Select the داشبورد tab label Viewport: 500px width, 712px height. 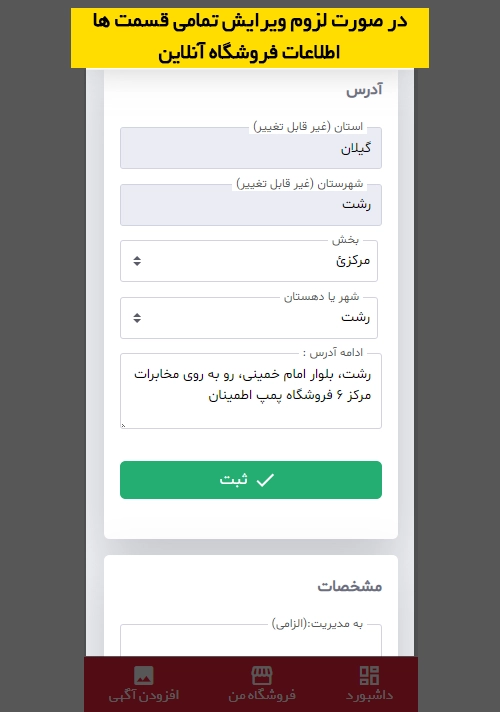tap(369, 695)
